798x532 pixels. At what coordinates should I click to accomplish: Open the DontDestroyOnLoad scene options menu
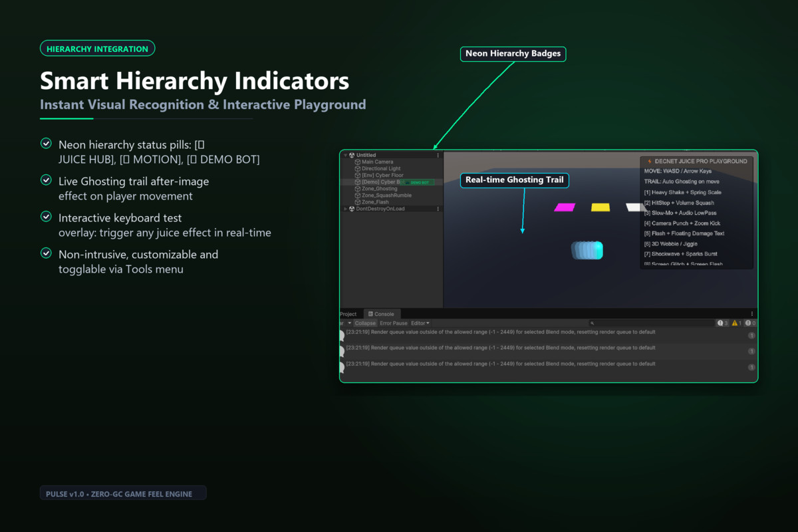pyautogui.click(x=438, y=209)
